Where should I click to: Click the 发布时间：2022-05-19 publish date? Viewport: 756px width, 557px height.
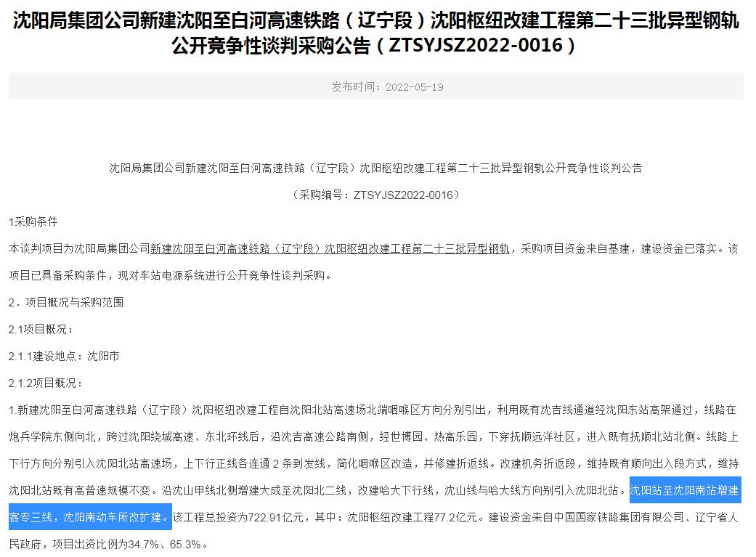(x=387, y=87)
